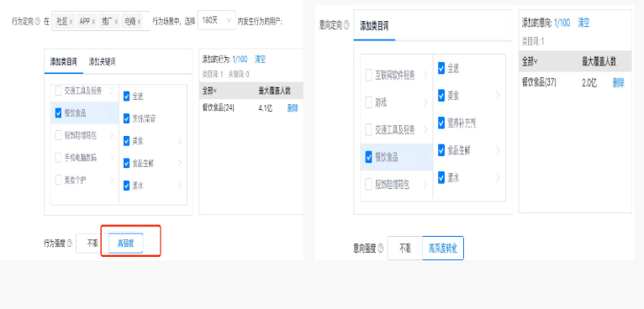The width and height of the screenshot is (644, 309).
Task: Check 服饰鞋帽箱包 in 行为定向 category list
Action: pos(58,135)
